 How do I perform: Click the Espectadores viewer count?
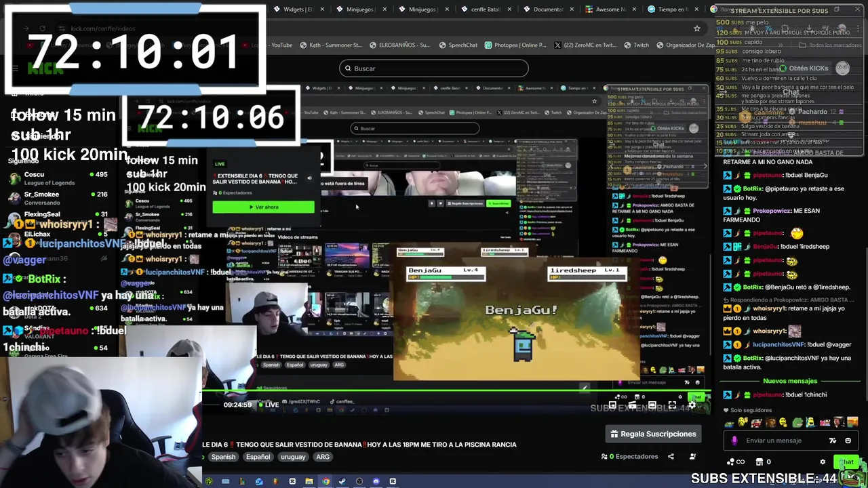(630, 457)
